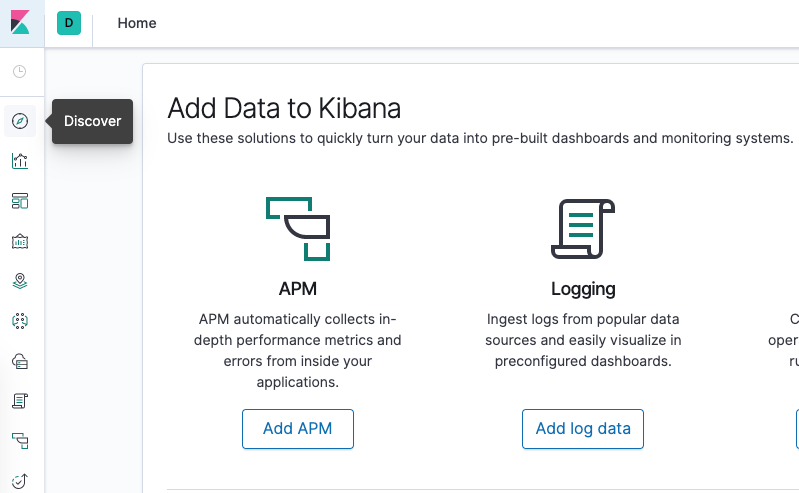
Task: Click the Add log data button
Action: pos(583,429)
